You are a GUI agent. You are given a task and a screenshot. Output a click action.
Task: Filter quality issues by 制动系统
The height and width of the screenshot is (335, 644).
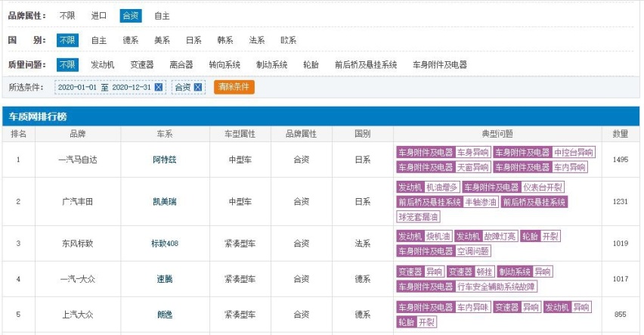click(272, 64)
